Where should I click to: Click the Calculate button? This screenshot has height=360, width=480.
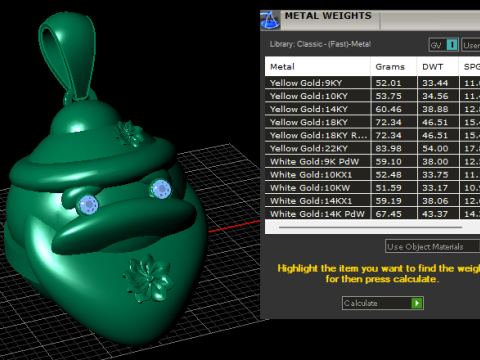click(x=383, y=303)
